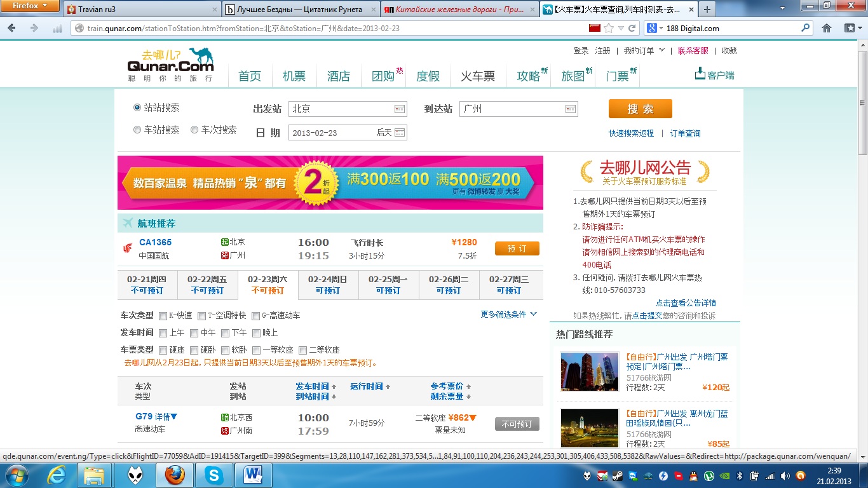Sort by 剩余票量 remaining tickets
Image resolution: width=868 pixels, height=488 pixels.
tap(451, 396)
